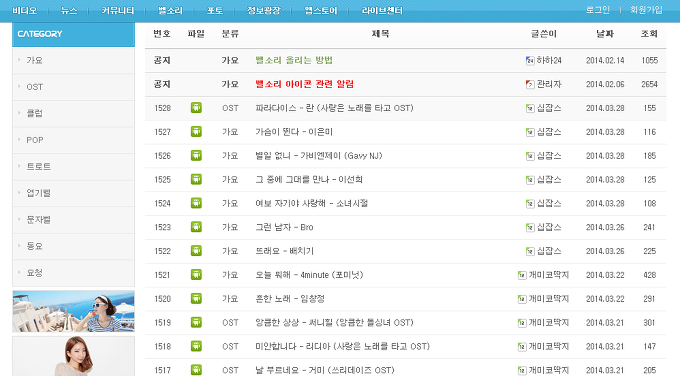Click author name 개미코딱지 in row 1521

coord(549,275)
